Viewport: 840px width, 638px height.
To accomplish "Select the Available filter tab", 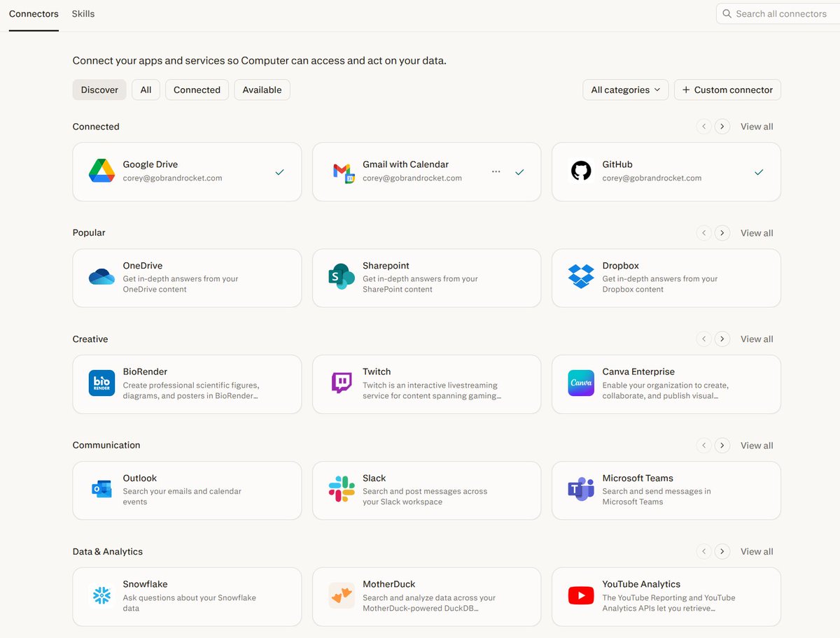I will click(x=262, y=90).
